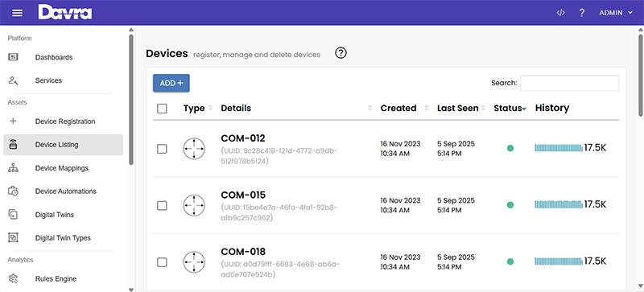Click COM-015 last seen 5 Sep 2025
Viewport: 644px width, 292px height.
pyautogui.click(x=456, y=200)
